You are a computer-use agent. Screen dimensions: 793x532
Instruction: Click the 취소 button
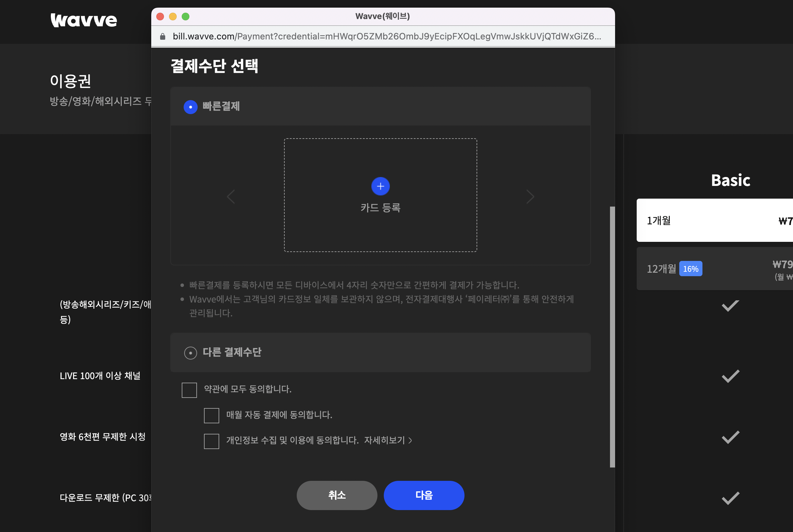[336, 495]
